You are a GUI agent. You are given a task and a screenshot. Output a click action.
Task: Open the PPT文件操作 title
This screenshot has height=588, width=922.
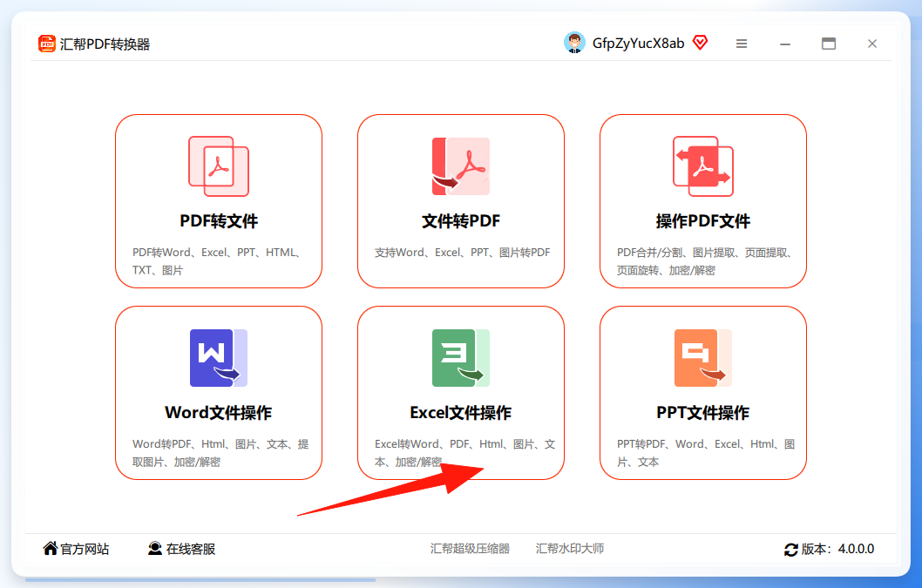[703, 413]
